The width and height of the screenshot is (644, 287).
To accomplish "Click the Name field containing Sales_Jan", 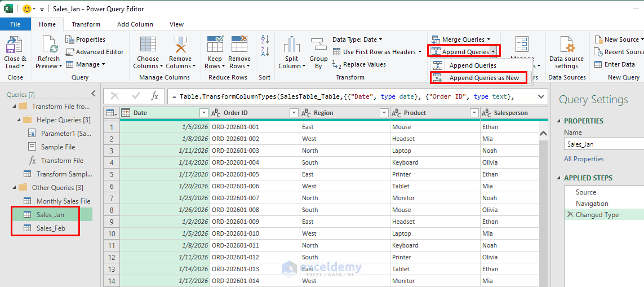I will (x=604, y=144).
